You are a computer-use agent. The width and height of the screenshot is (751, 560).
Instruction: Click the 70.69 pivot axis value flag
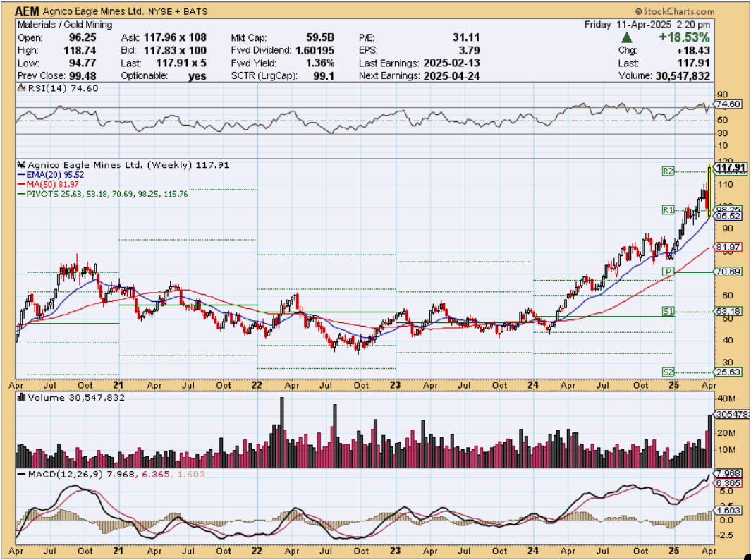(x=728, y=272)
